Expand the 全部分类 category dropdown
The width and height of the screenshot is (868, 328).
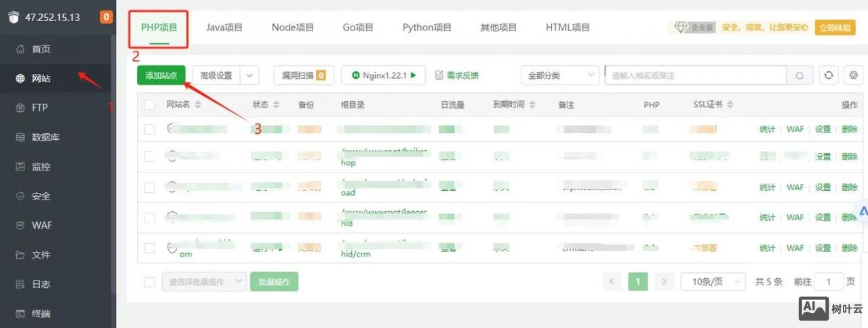[560, 75]
